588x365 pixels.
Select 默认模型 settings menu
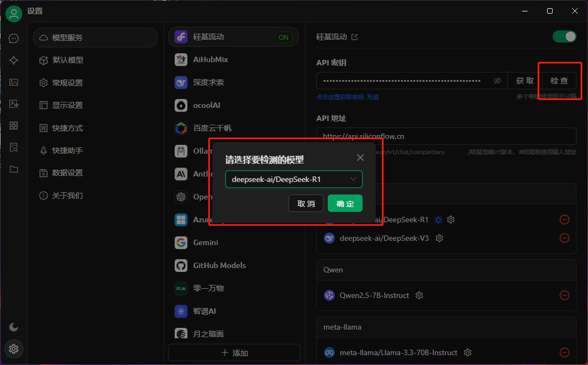pos(96,60)
